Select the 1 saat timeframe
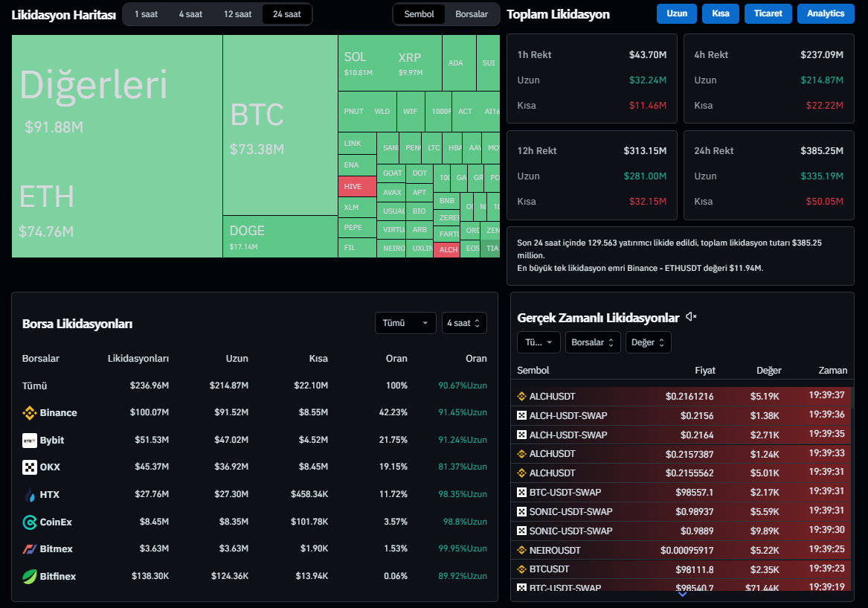868x608 pixels. [x=146, y=14]
